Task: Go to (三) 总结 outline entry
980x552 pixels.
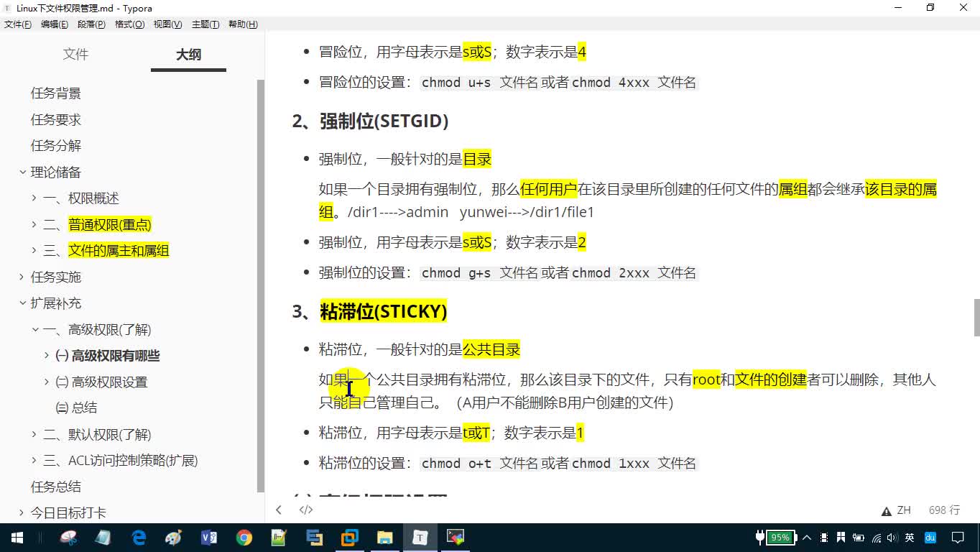Action: [x=76, y=408]
